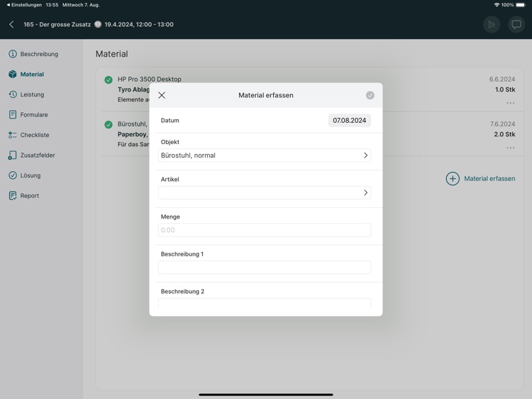Open the chat bubble icon
Viewport: 532px width, 399px height.
pyautogui.click(x=516, y=24)
